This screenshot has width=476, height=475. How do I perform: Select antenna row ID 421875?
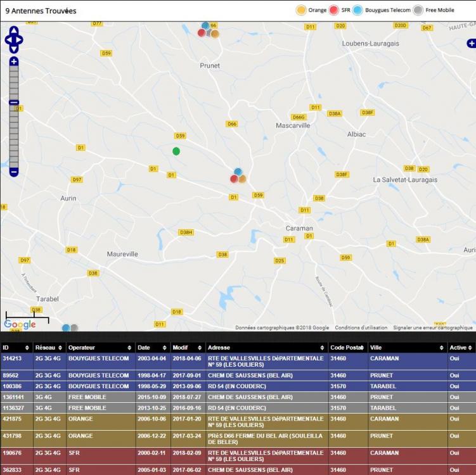click(x=238, y=422)
